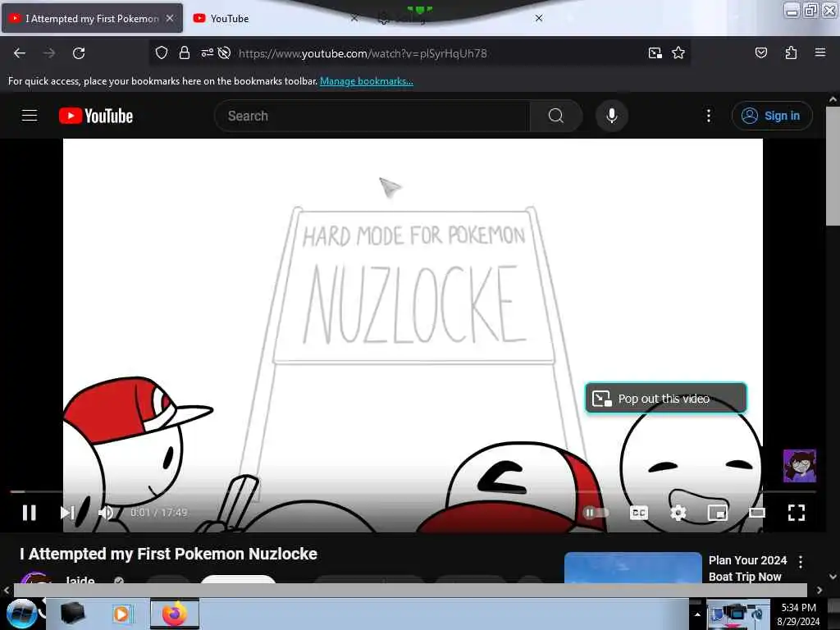Select the Firefox taskbar button
The image size is (840, 630).
(x=175, y=614)
